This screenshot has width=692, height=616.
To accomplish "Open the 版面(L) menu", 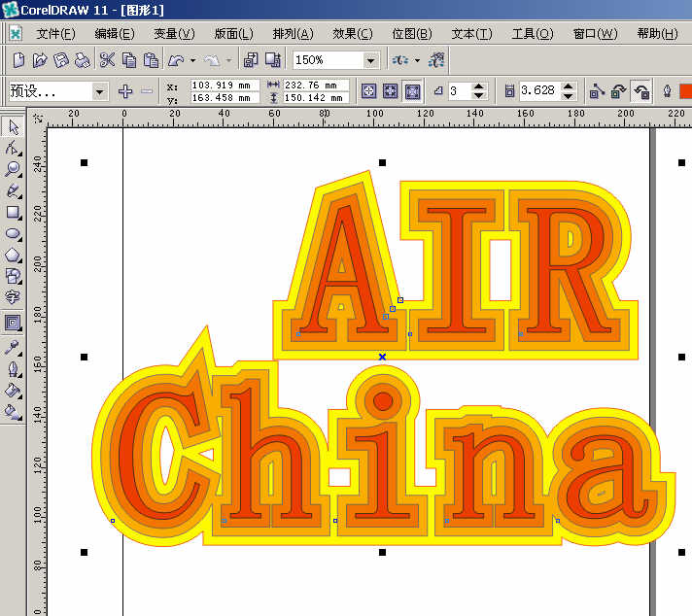I will (x=233, y=34).
